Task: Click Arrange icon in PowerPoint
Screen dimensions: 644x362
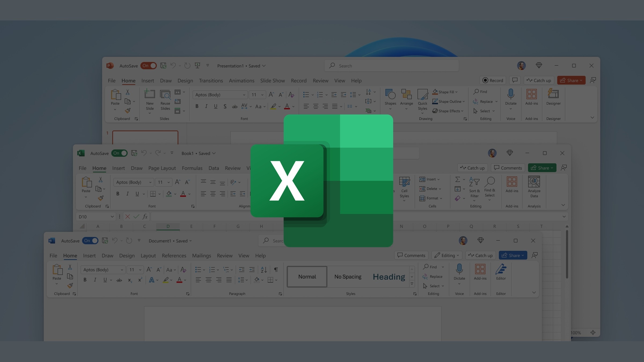Action: (x=406, y=94)
